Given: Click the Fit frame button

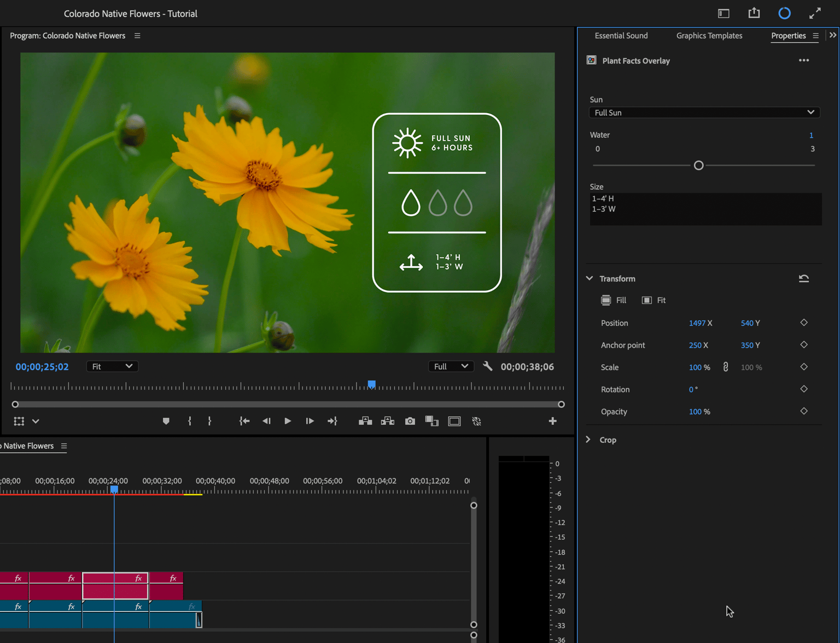Looking at the screenshot, I should tap(654, 301).
